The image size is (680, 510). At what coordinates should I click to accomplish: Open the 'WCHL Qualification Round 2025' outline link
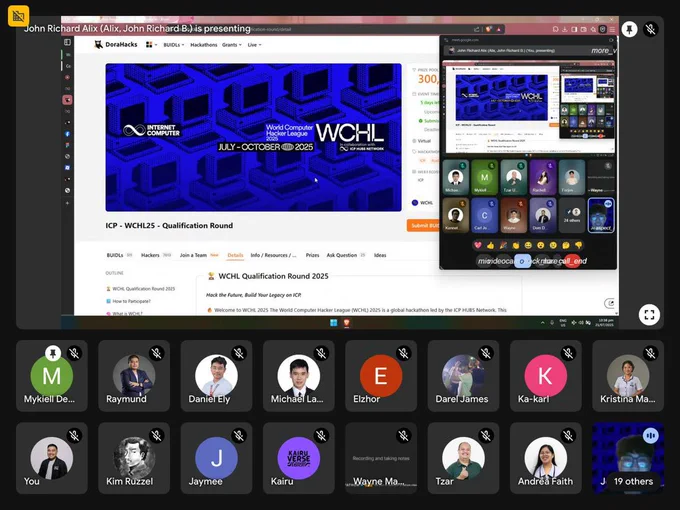coord(141,289)
